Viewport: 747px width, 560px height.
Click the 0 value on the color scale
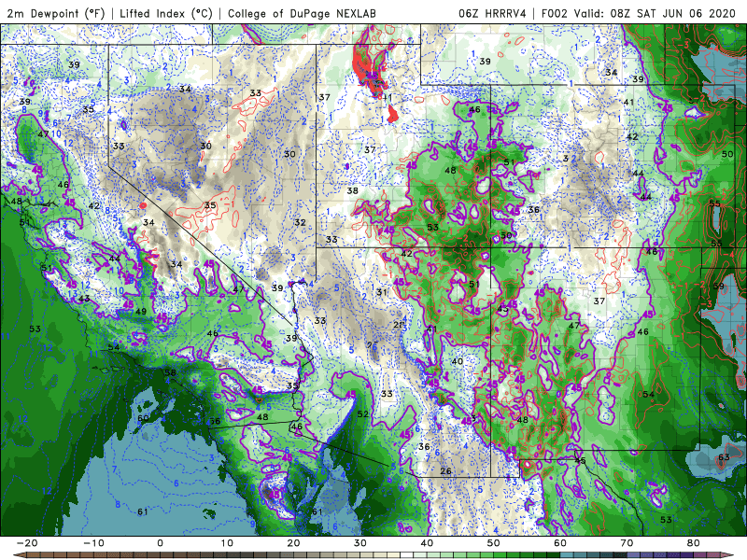pos(160,543)
